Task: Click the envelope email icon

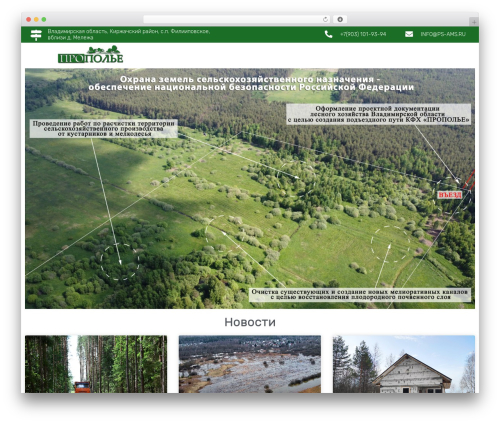Action: [409, 34]
